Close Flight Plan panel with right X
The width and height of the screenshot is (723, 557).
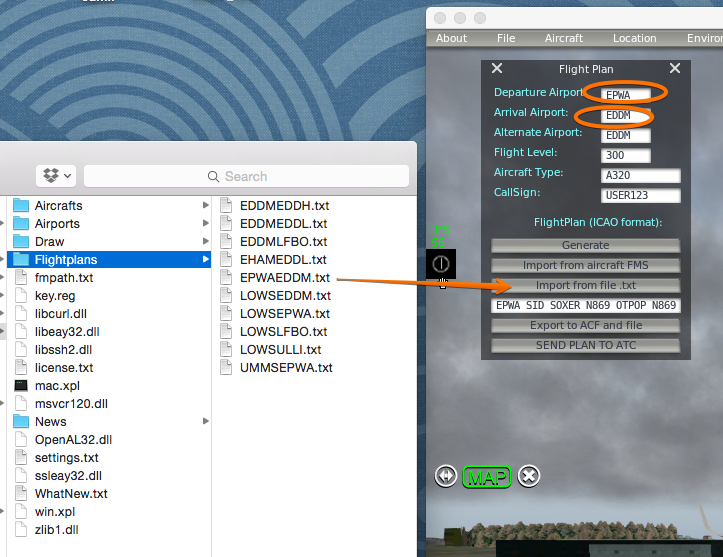(x=674, y=69)
